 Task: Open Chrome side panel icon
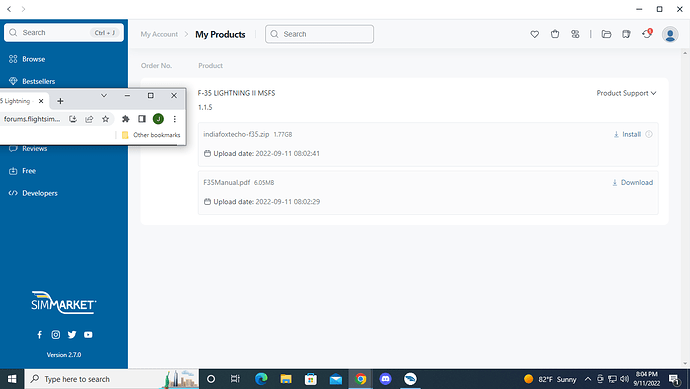(x=142, y=119)
